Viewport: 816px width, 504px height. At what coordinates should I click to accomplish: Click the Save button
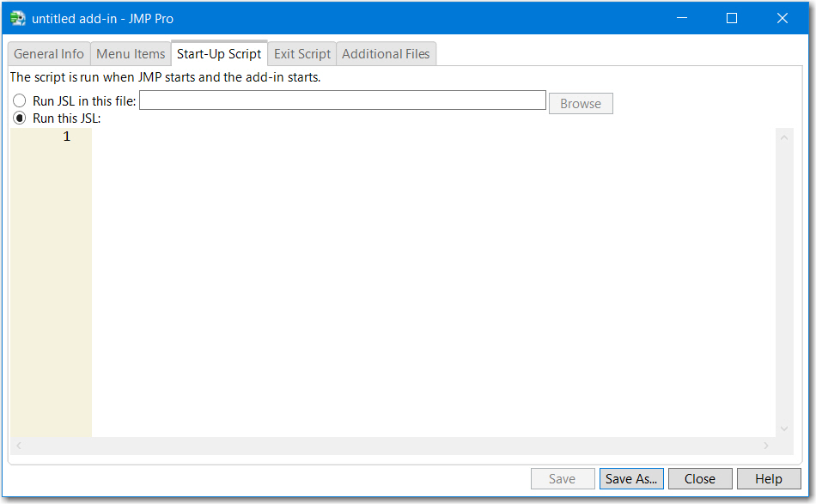[563, 479]
